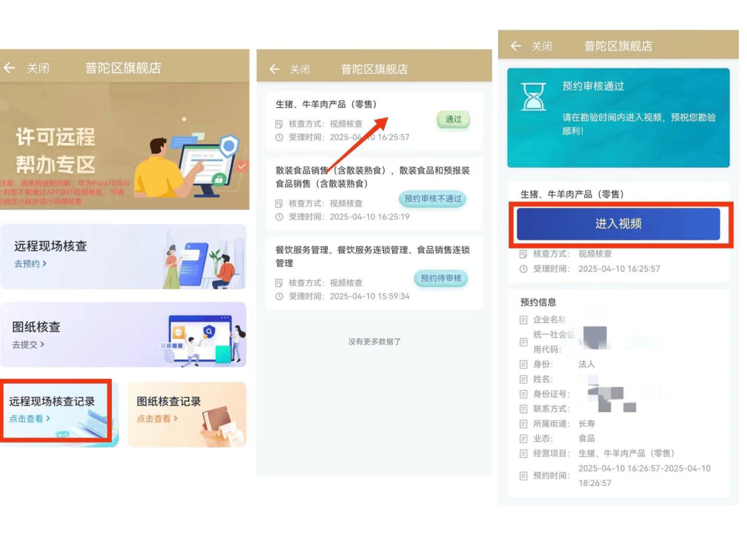Open 点击查看 under 远程现场核查记录
This screenshot has width=747, height=560.
click(29, 419)
